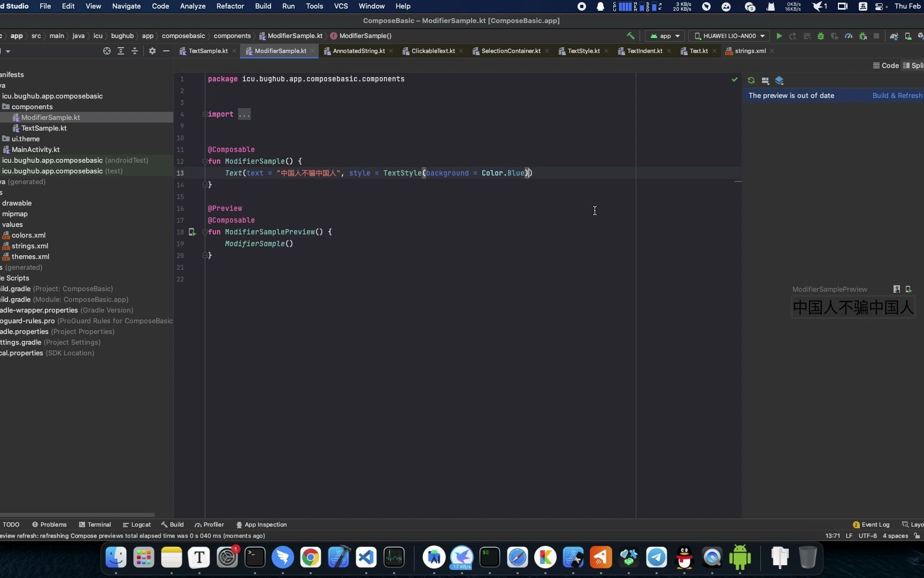Open the Refactor menu
The image size is (924, 578).
click(x=230, y=6)
